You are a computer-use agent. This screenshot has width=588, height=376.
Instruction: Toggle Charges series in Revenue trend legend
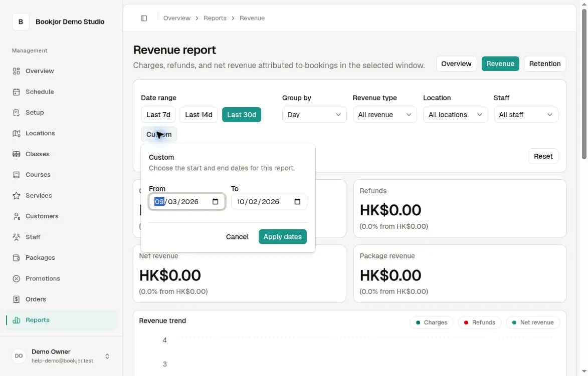(432, 322)
